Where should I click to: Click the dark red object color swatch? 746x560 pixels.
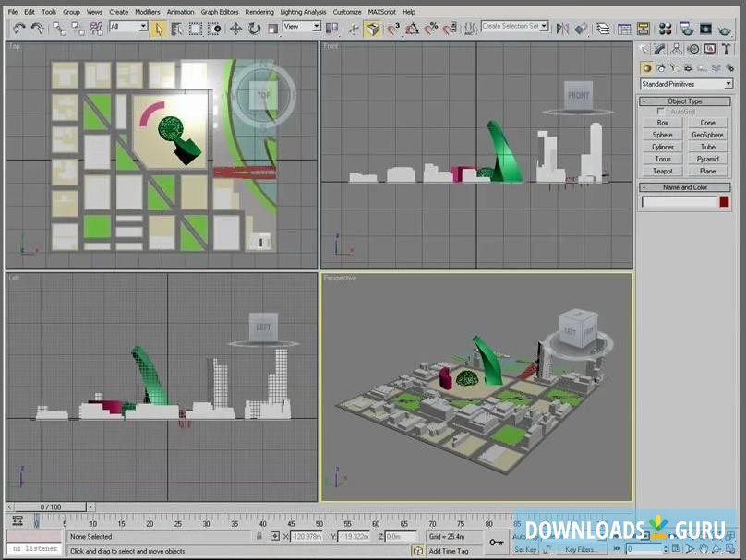click(725, 201)
